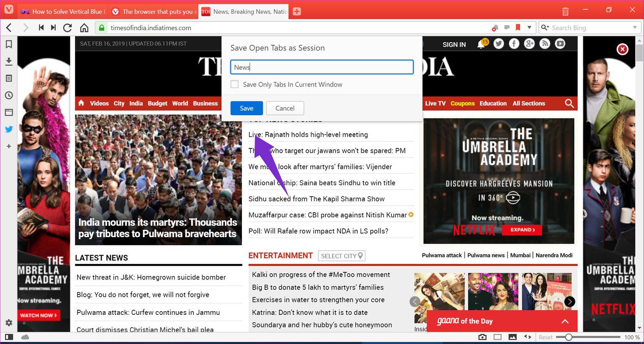Image resolution: width=644 pixels, height=344 pixels.
Task: Open the Coupons navbar link
Action: pos(463,103)
